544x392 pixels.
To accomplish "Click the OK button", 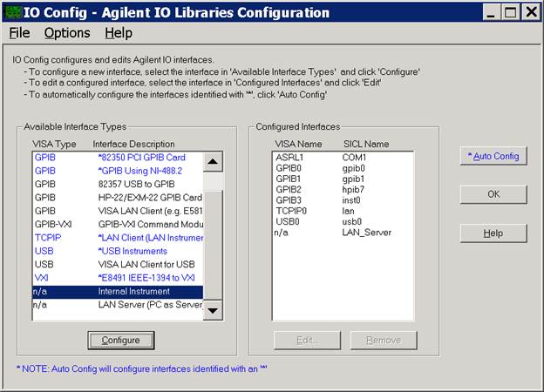I will tap(493, 194).
